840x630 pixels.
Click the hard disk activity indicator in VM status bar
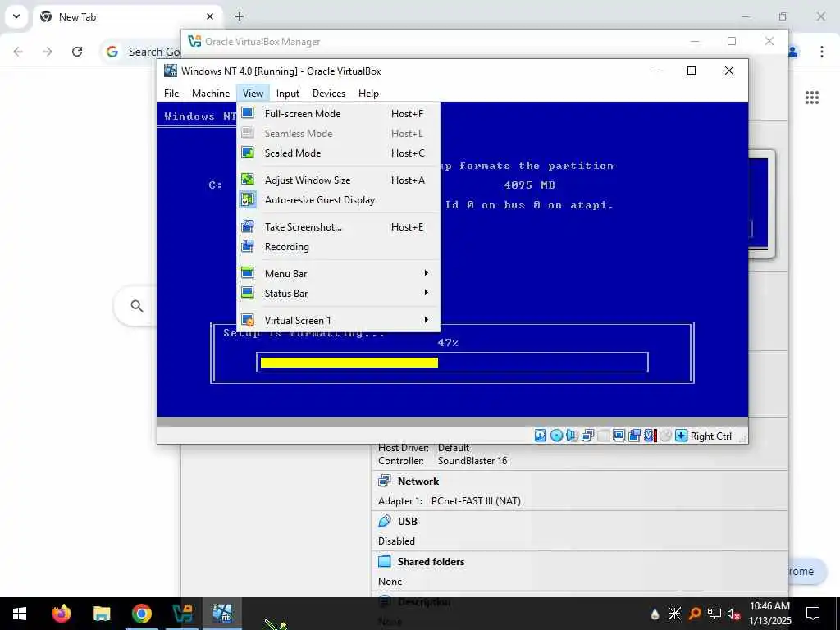click(x=540, y=436)
